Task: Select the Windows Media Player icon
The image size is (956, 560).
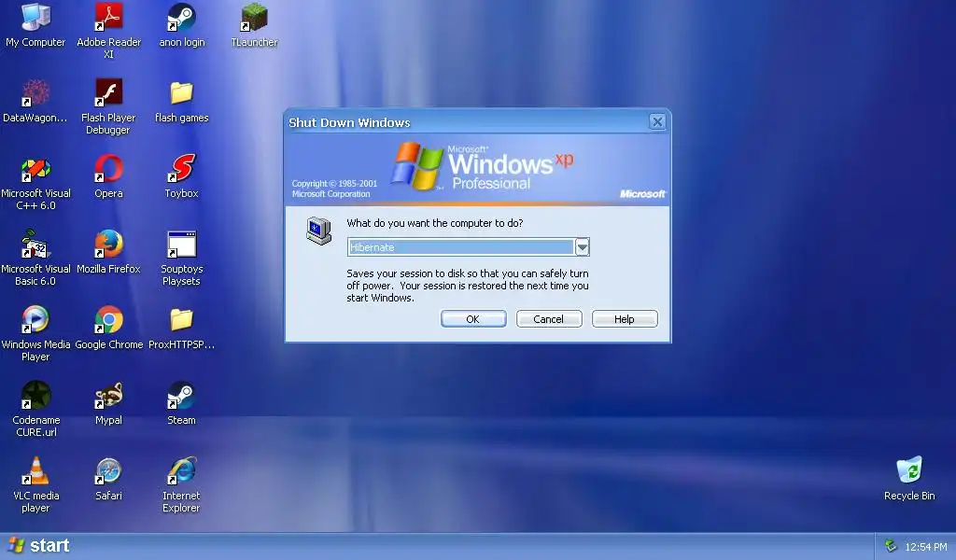Action: click(x=35, y=320)
